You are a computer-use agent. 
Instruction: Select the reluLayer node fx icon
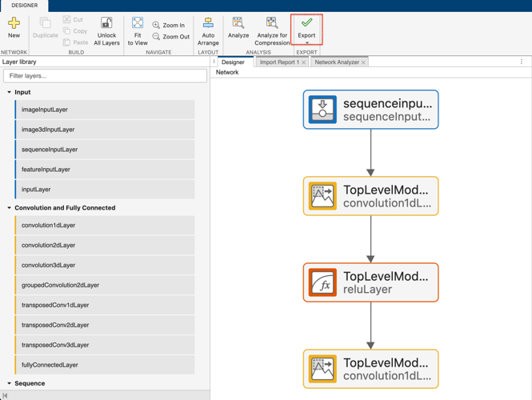pyautogui.click(x=322, y=282)
